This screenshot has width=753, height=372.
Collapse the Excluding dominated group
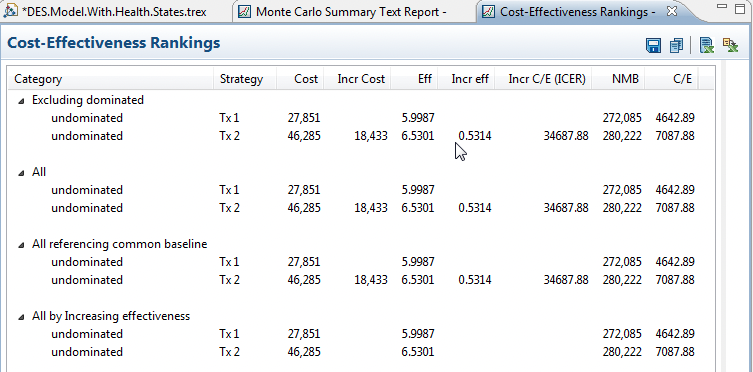tap(21, 101)
